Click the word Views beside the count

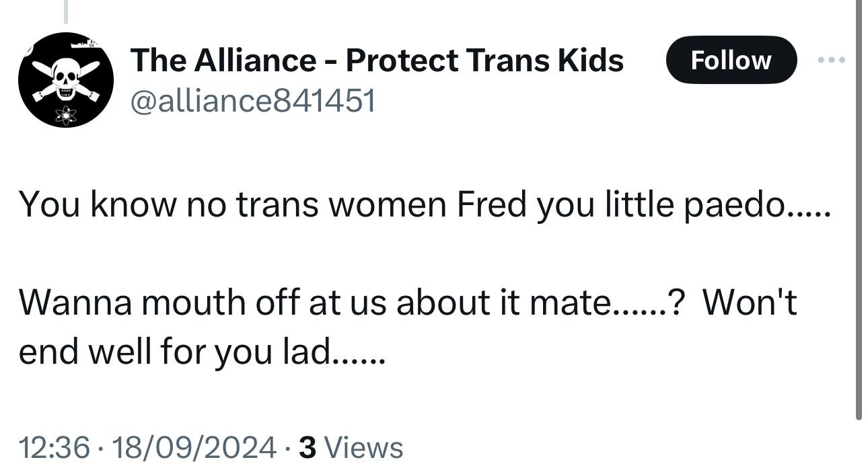point(367,447)
